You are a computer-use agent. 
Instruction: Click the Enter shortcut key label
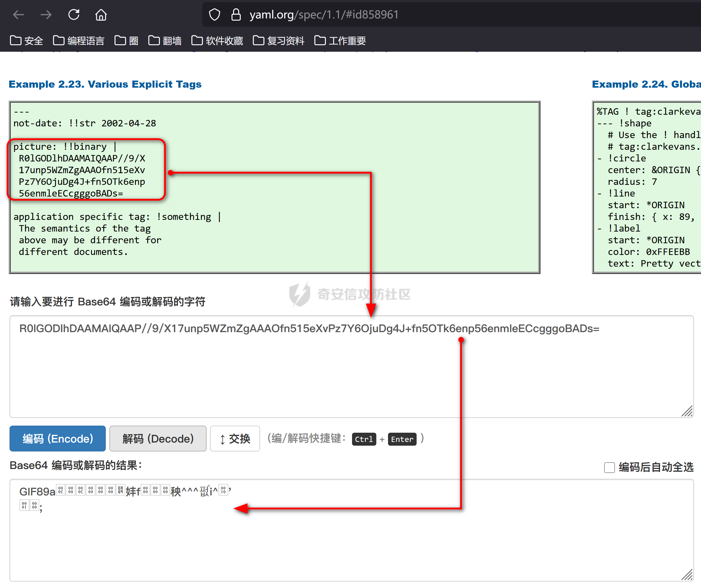(x=402, y=439)
